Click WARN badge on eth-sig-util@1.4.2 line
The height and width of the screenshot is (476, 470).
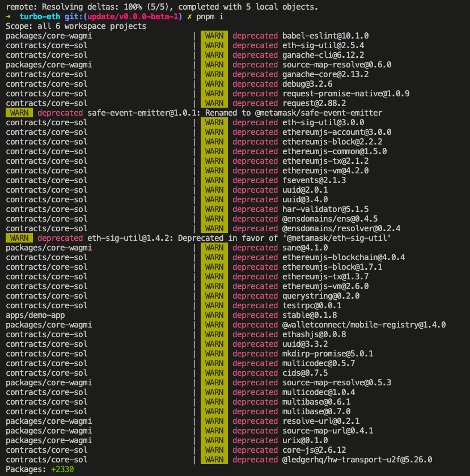[19, 239]
